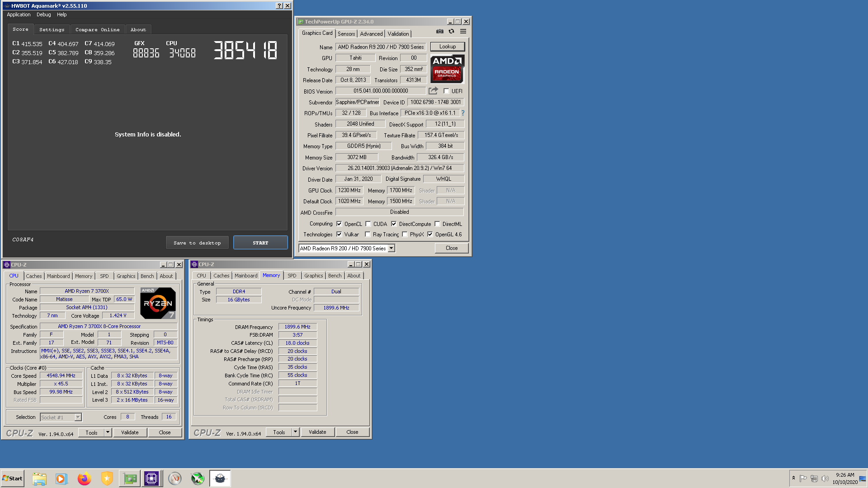Image resolution: width=868 pixels, height=488 pixels.
Task: Click the left CPU-Z title bar app icon
Action: click(7, 265)
